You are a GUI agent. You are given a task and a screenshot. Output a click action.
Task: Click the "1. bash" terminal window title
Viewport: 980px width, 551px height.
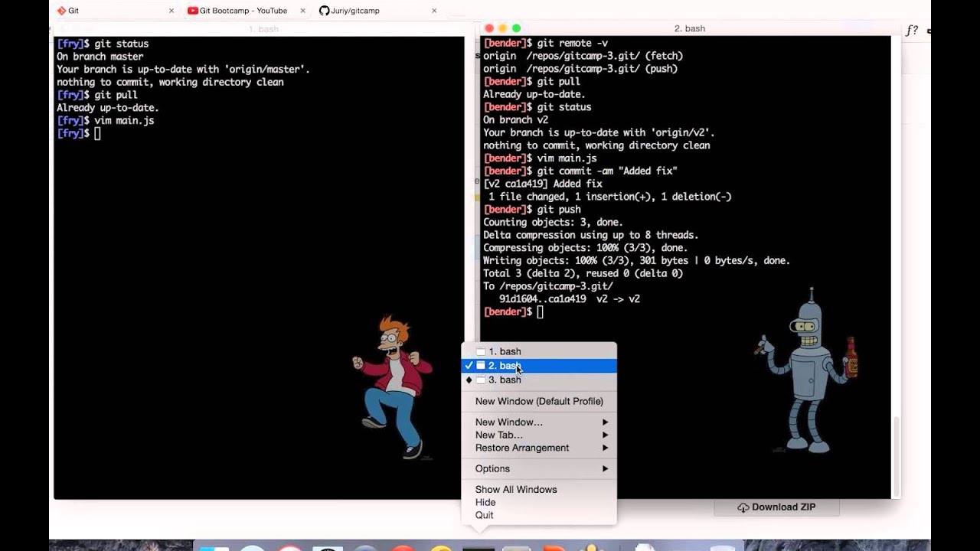(263, 29)
